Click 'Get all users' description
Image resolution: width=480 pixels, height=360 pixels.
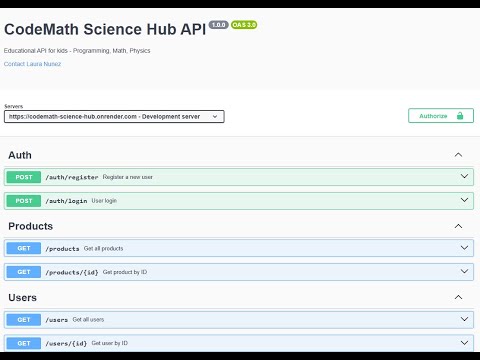pos(88,319)
